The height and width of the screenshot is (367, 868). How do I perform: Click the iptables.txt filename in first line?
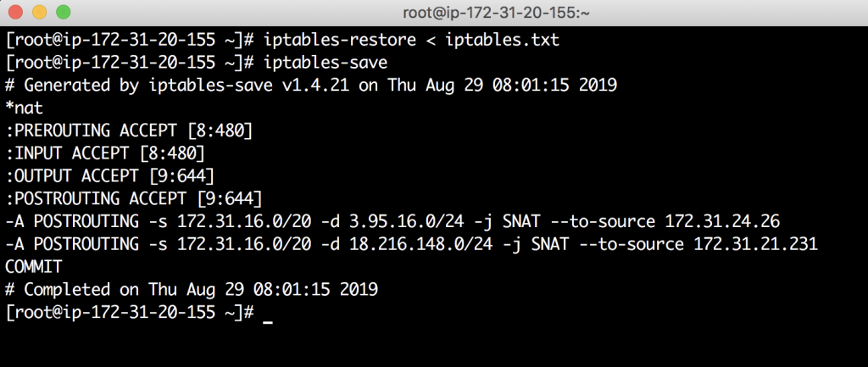[503, 41]
